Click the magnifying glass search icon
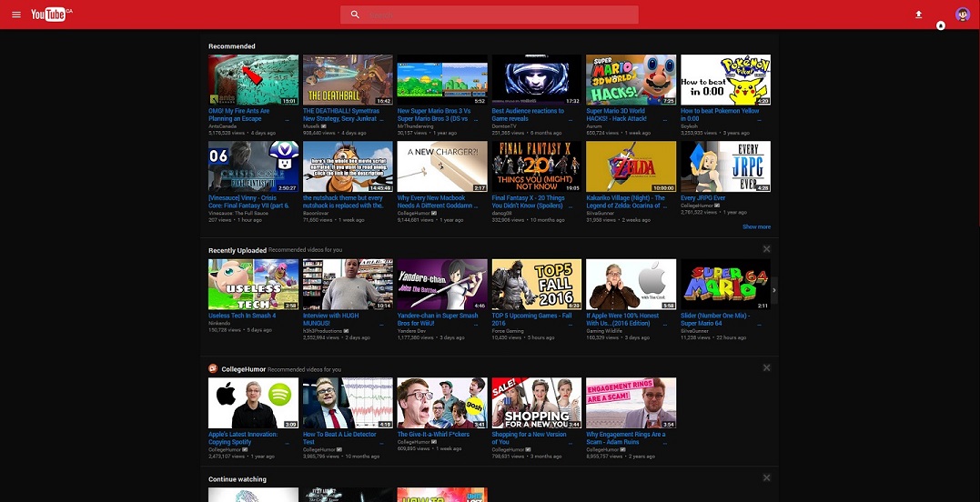The image size is (980, 502). click(x=355, y=15)
